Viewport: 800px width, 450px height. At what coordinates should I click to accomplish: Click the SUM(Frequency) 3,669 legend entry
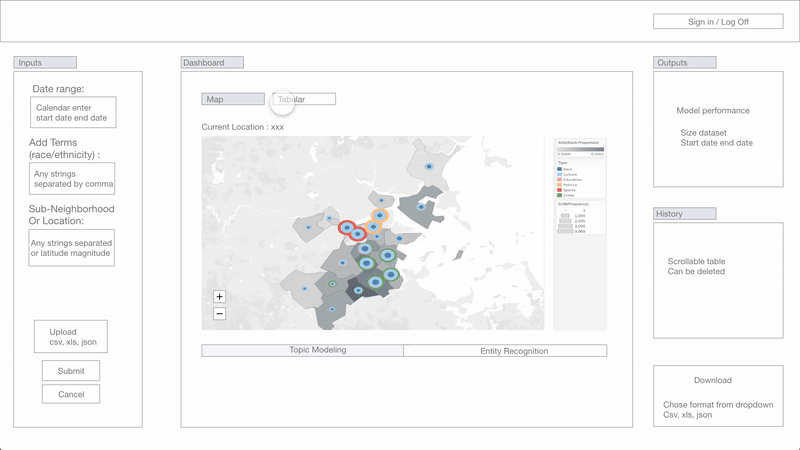click(571, 232)
